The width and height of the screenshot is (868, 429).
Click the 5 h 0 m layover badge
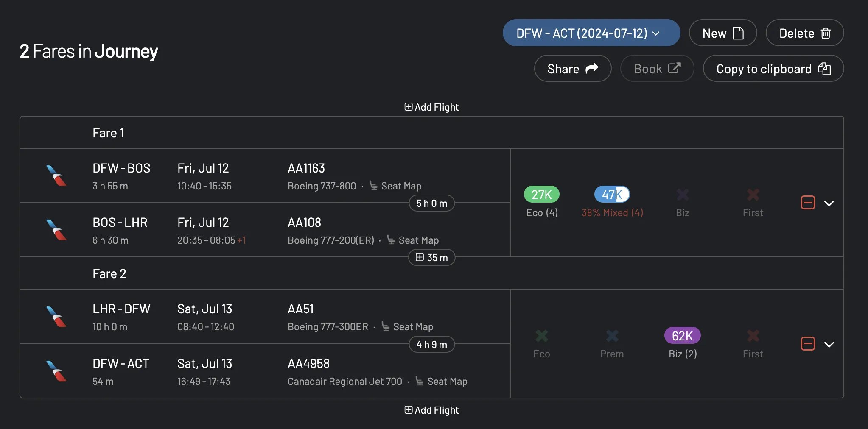click(431, 203)
